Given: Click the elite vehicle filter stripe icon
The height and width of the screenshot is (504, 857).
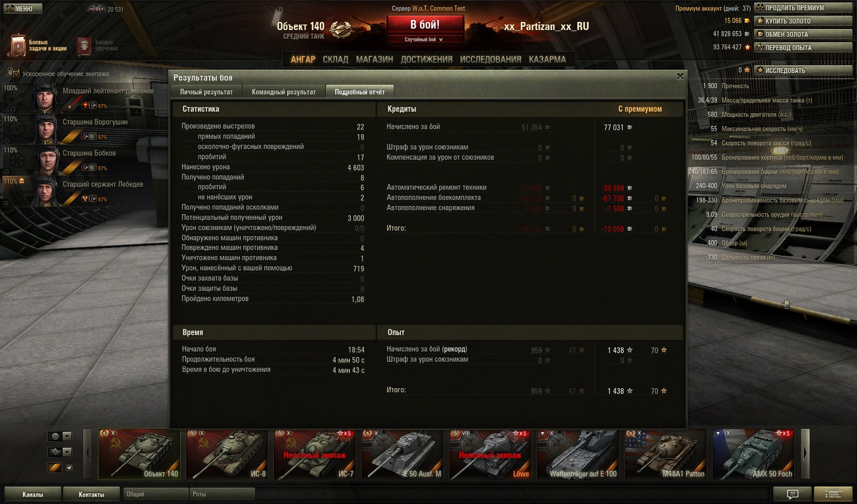Looking at the screenshot, I should tap(55, 467).
